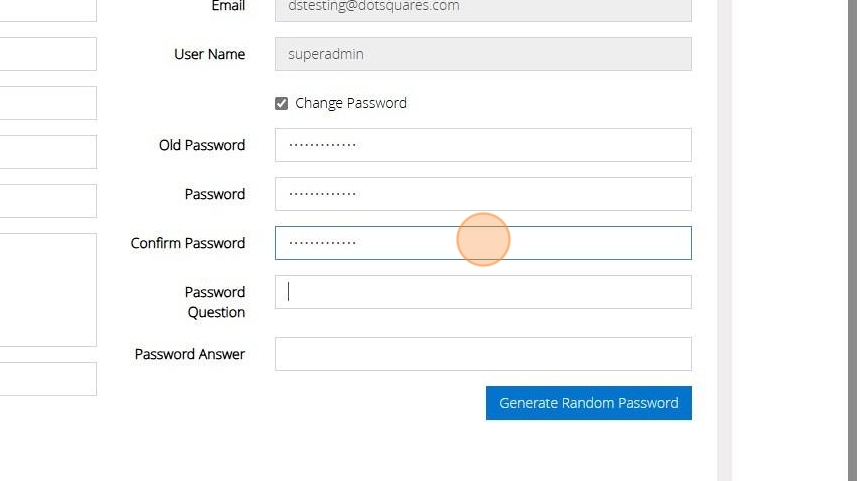
Task: Click the Confirm Password label
Action: (x=188, y=243)
